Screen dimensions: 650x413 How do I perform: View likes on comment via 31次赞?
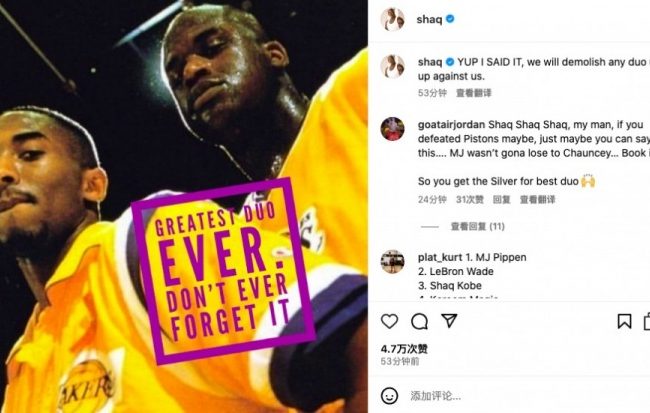pyautogui.click(x=470, y=200)
